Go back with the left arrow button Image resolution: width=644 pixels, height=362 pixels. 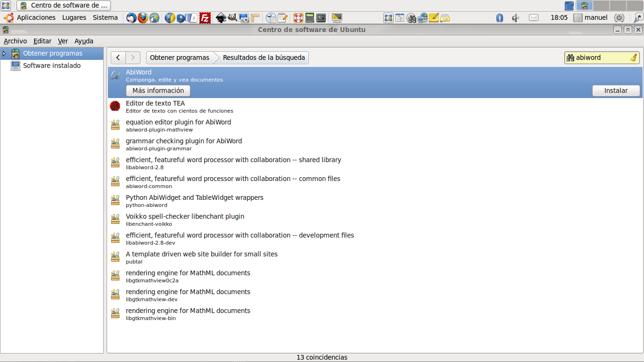[118, 58]
